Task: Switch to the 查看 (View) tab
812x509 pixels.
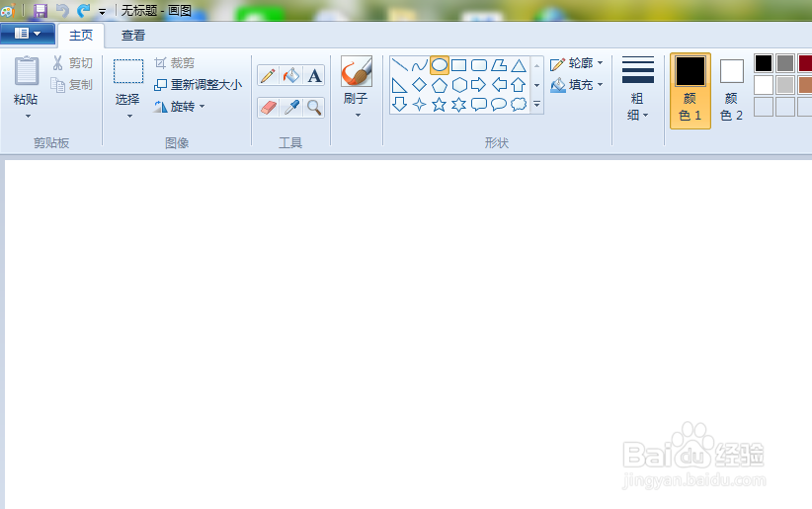Action: tap(133, 36)
